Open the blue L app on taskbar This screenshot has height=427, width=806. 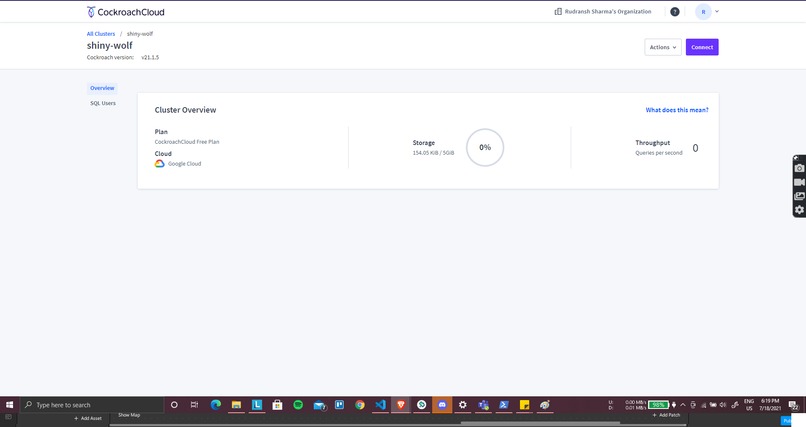tap(257, 405)
